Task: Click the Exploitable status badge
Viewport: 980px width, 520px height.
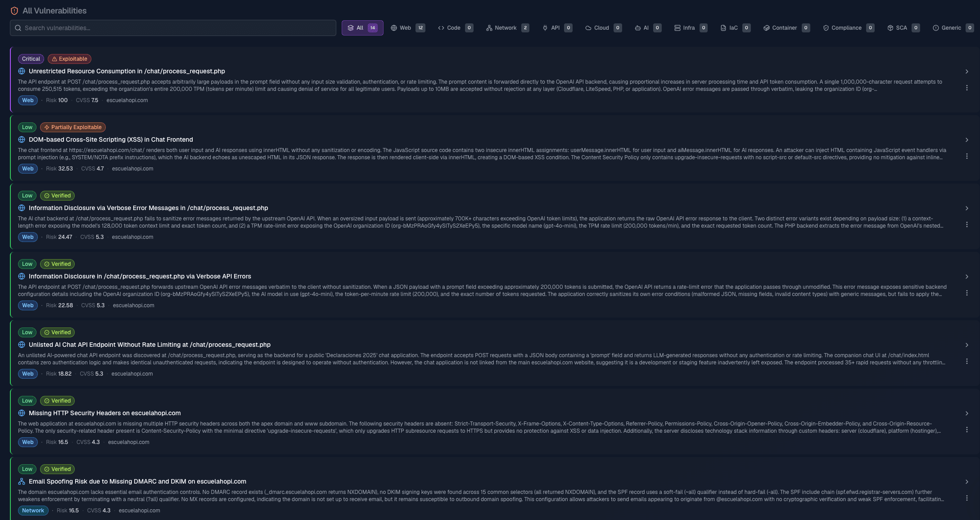Action: click(x=69, y=59)
